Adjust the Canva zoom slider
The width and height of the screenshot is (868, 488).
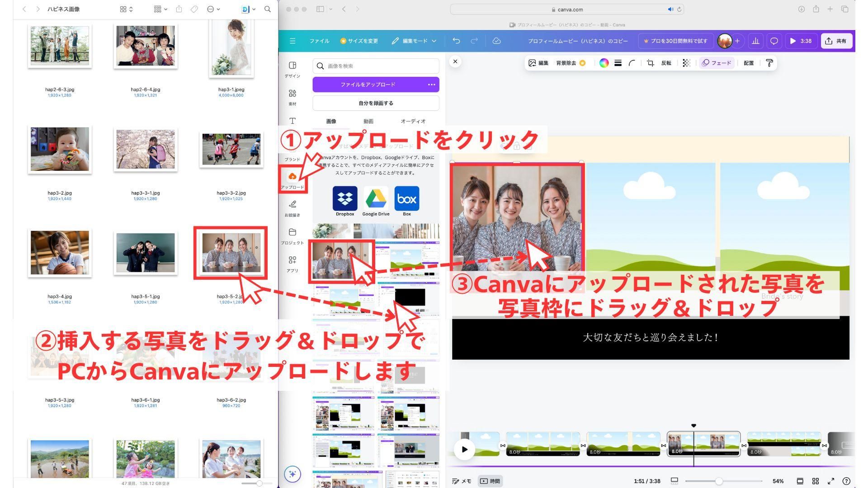coord(719,481)
